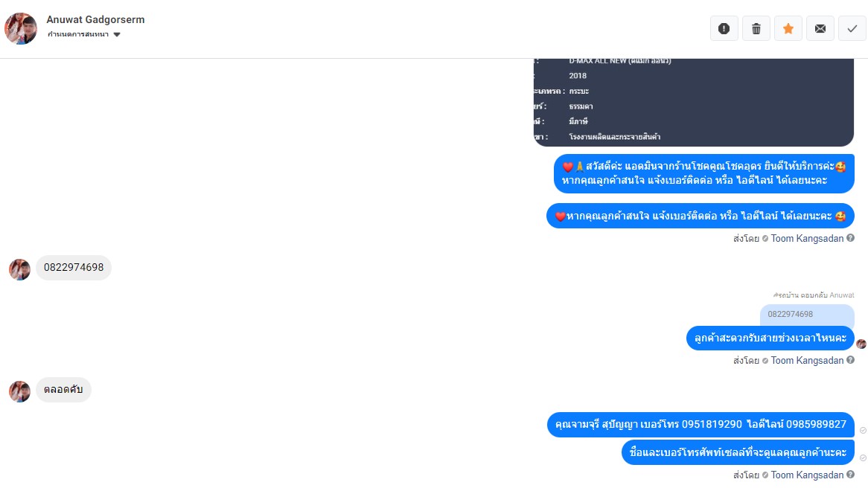Click the customer avatar beside phone number message
This screenshot has width=868, height=488.
tap(19, 269)
